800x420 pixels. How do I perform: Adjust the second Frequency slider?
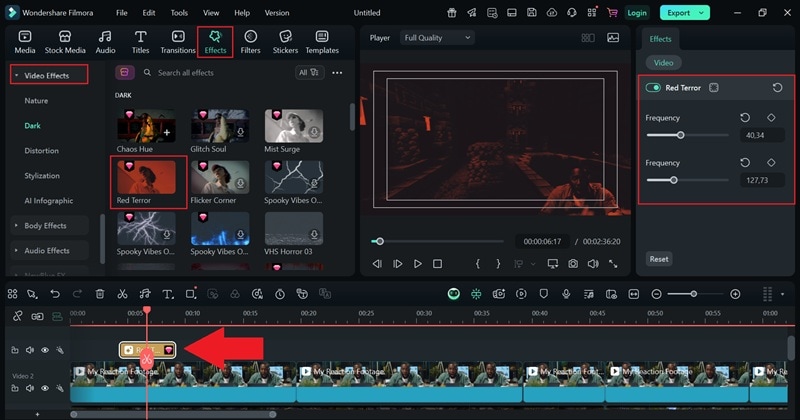pyautogui.click(x=673, y=180)
